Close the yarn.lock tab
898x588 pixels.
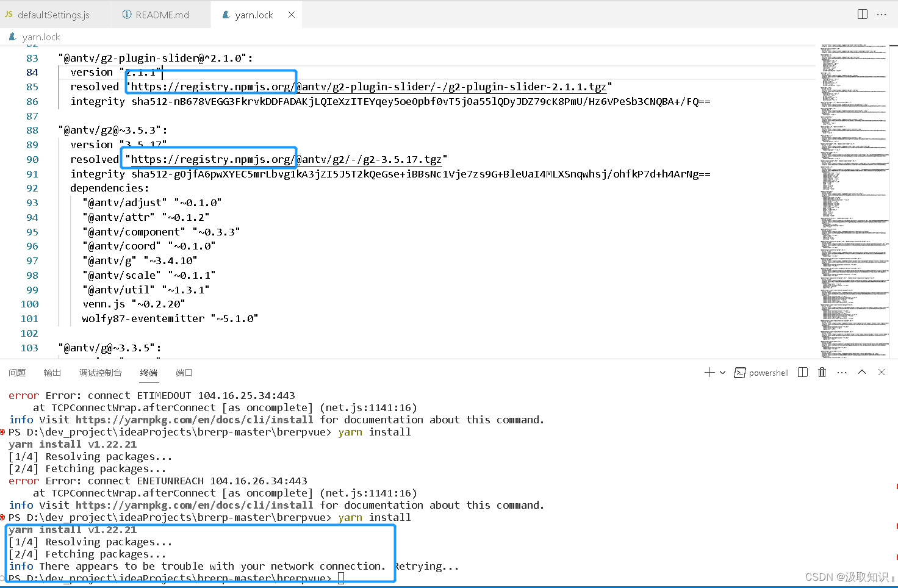(x=292, y=15)
